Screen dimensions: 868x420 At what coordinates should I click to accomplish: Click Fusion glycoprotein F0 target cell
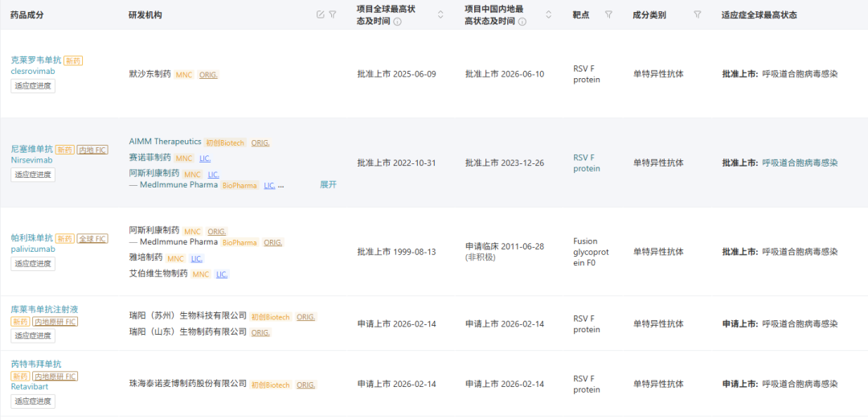click(x=591, y=252)
